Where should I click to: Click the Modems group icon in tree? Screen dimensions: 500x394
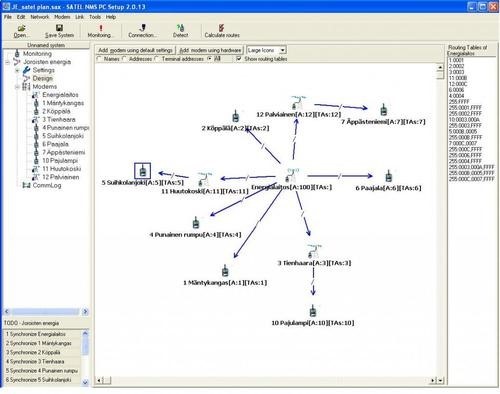(26, 87)
